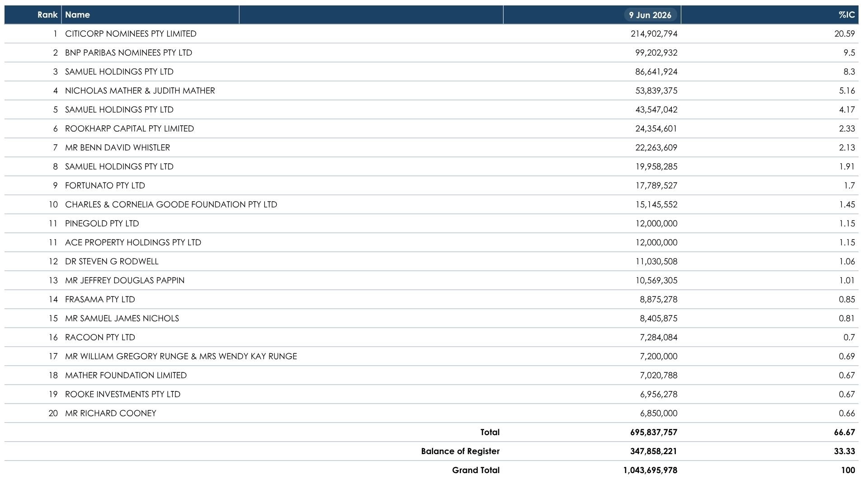Image resolution: width=868 pixels, height=488 pixels.
Task: Click the 100 grand total percentage
Action: 848,470
